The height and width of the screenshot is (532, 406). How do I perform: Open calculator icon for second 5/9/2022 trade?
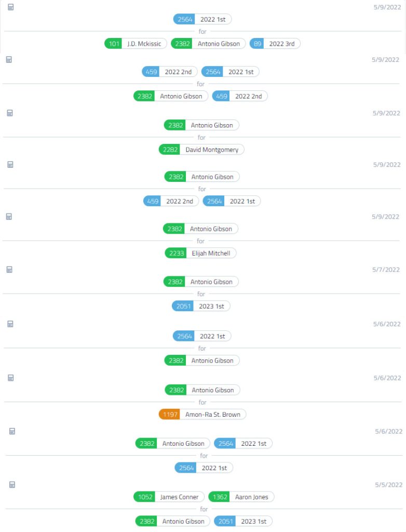[x=9, y=60]
